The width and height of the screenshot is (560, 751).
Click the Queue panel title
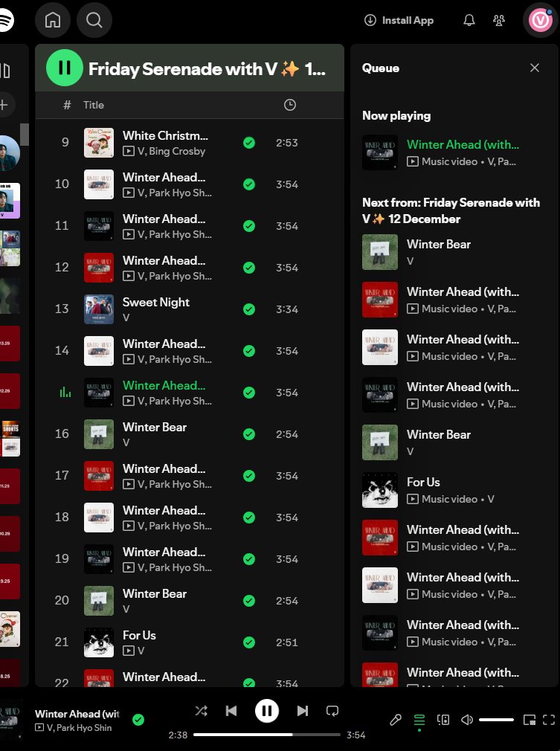380,68
